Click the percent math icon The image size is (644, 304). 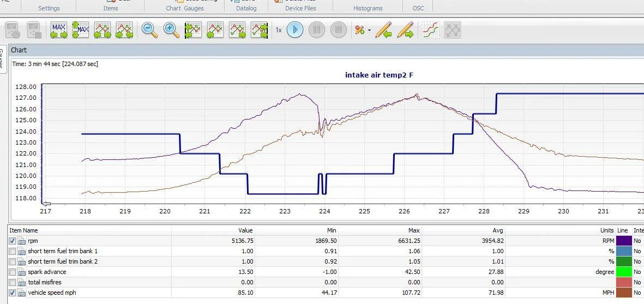(360, 30)
